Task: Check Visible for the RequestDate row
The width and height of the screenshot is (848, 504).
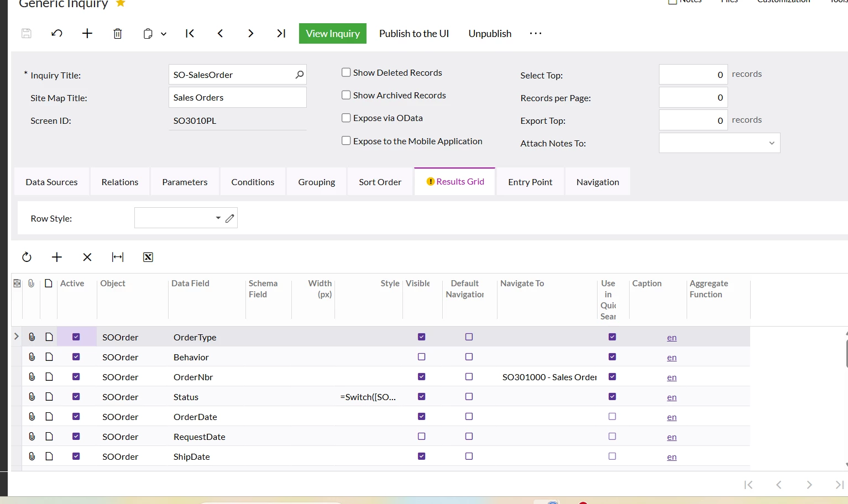Action: pos(422,437)
